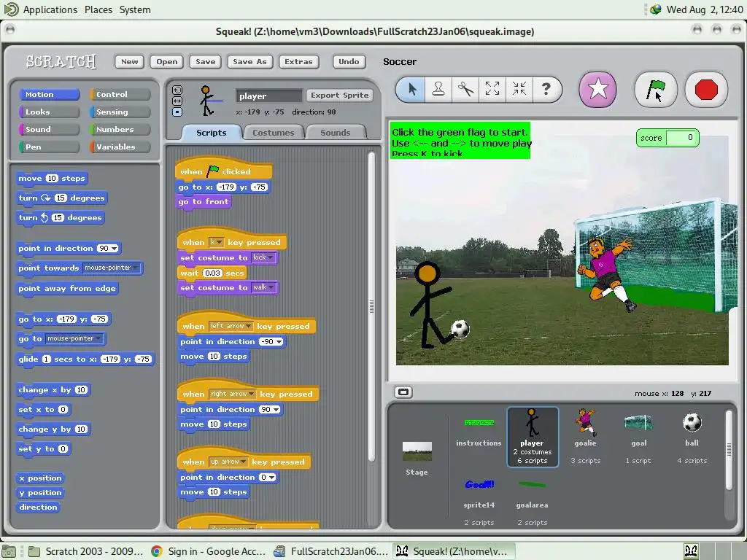Select the ball sprite thumbnail
The height and width of the screenshot is (560, 747).
coord(692,437)
